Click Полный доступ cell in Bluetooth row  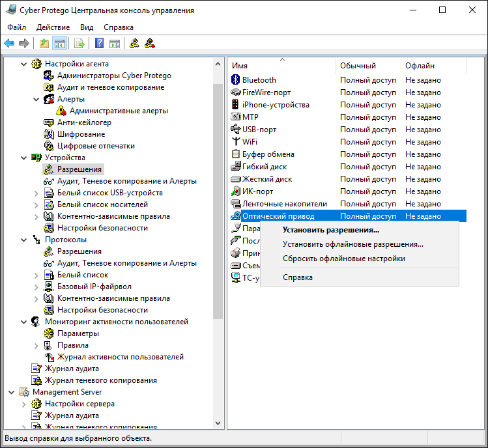point(368,80)
